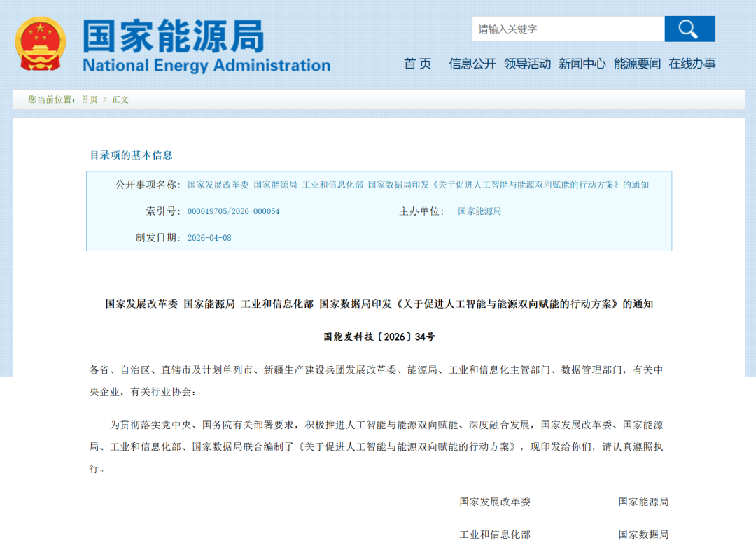Open the 能源要闻 navigation item
Screen dimensions: 756x550
637,64
